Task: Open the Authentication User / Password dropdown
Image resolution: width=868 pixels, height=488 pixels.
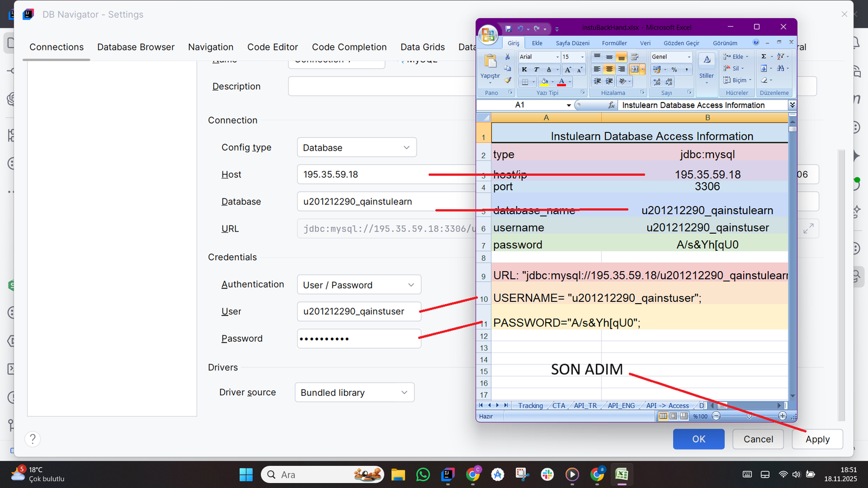Action: (x=359, y=285)
